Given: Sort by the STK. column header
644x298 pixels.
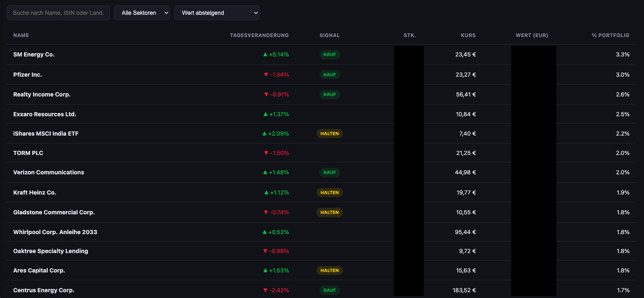Looking at the screenshot, I should tap(410, 35).
